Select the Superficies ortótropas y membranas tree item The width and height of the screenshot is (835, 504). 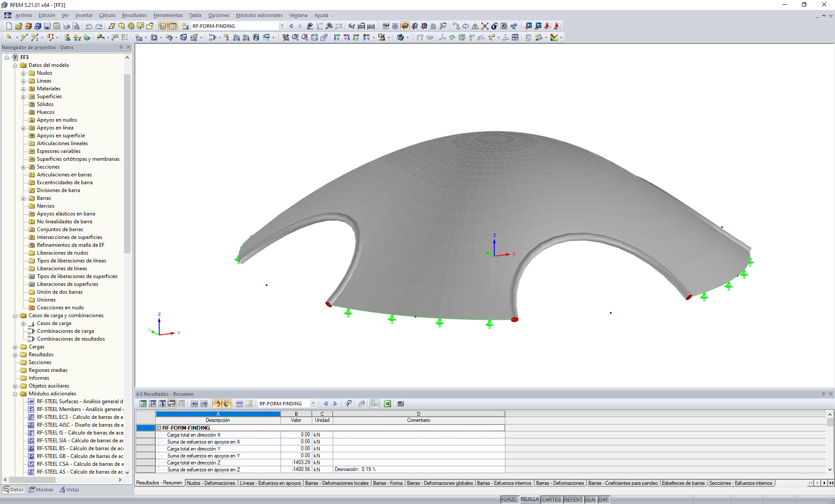click(78, 159)
